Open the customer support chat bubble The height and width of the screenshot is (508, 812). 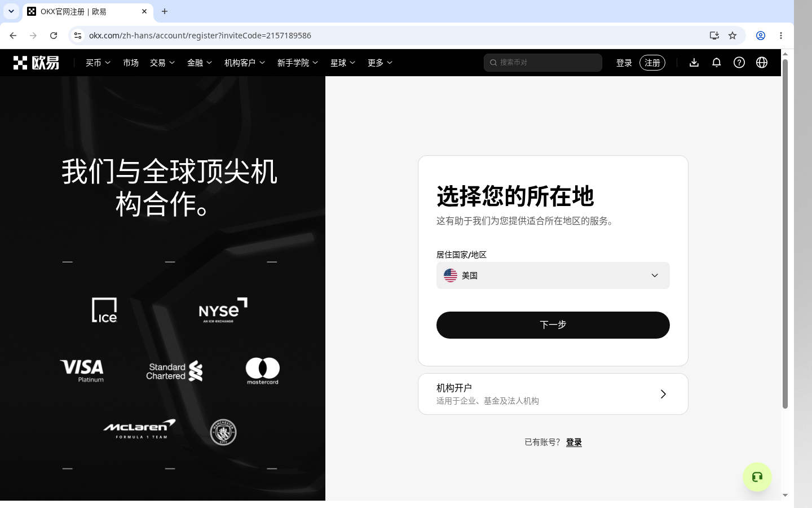[757, 477]
